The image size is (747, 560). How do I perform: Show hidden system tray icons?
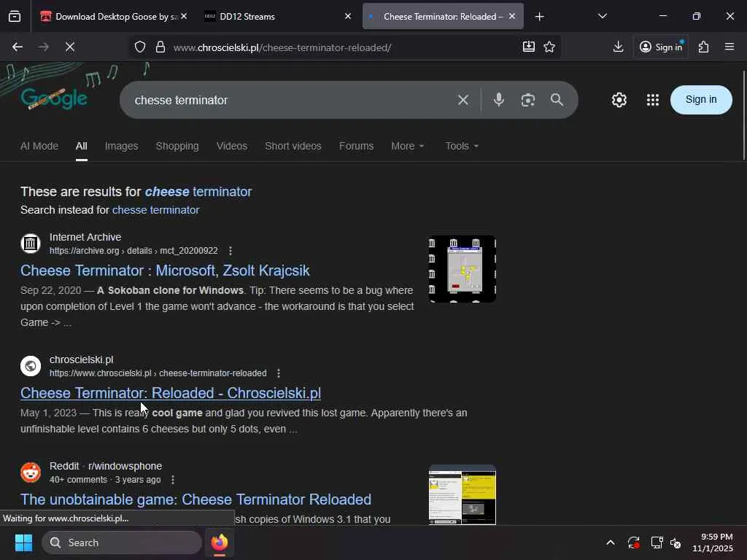coord(611,542)
